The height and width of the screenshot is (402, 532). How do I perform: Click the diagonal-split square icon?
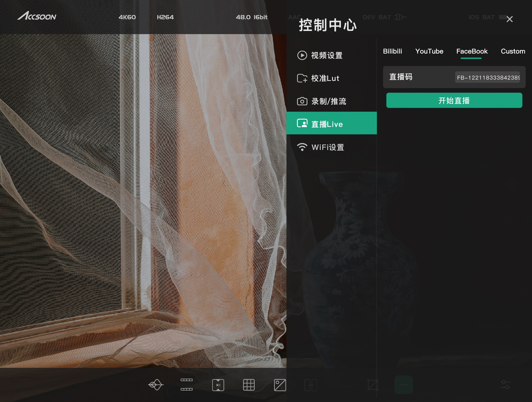click(x=280, y=385)
